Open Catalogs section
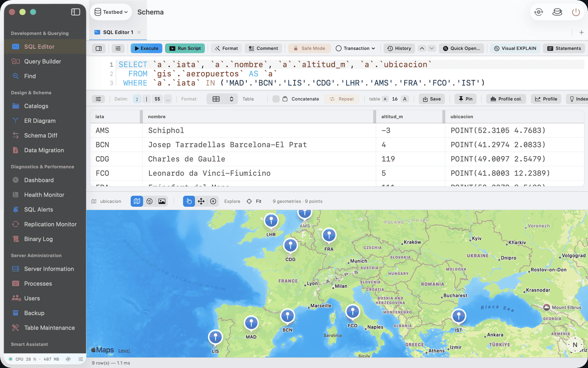Image resolution: width=588 pixels, height=368 pixels. click(45, 106)
